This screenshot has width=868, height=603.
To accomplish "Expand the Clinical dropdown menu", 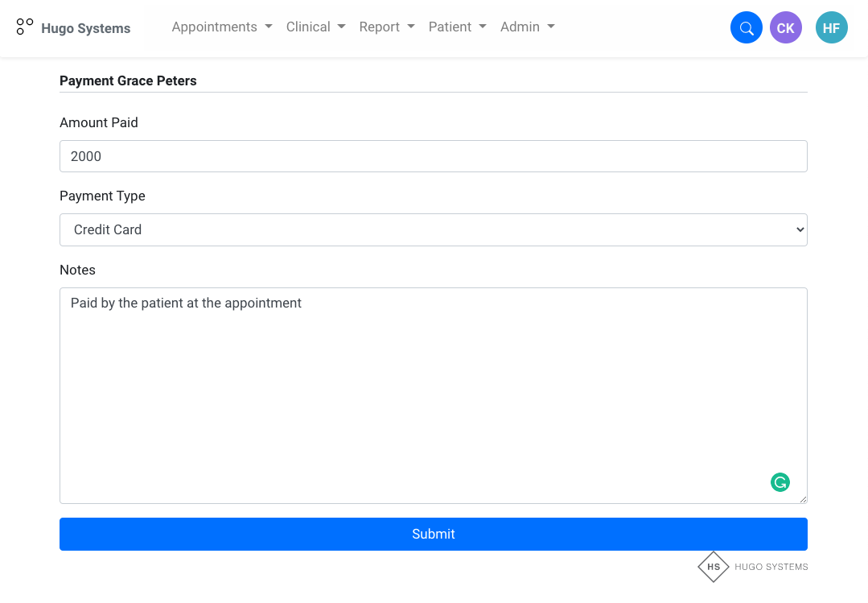I will [x=315, y=27].
